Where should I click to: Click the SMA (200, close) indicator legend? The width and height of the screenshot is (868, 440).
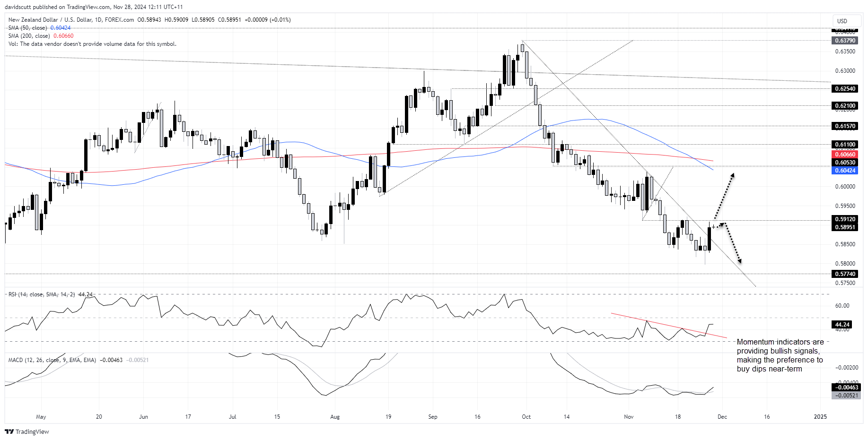click(x=41, y=36)
